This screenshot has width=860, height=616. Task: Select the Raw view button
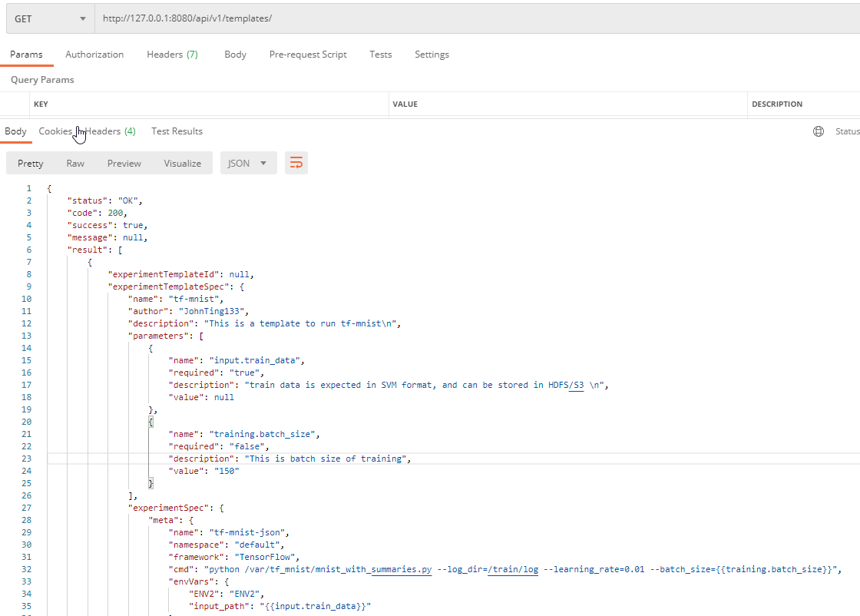(75, 163)
